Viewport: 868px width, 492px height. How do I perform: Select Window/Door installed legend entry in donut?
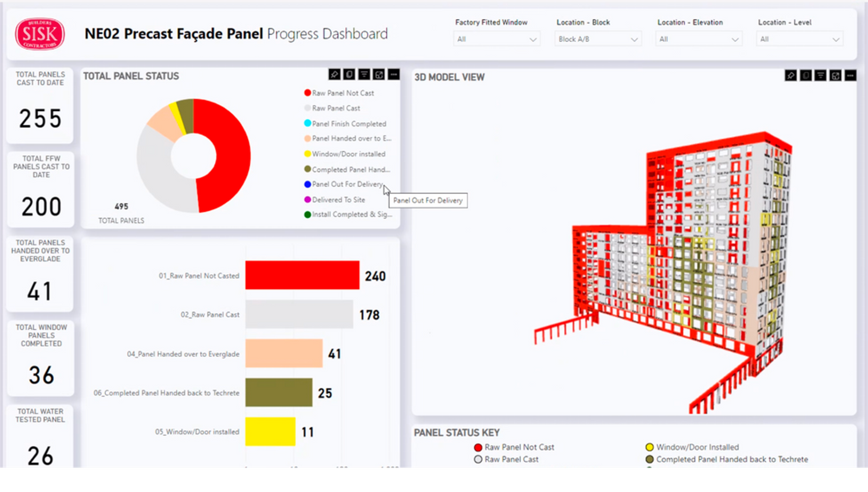(x=345, y=154)
